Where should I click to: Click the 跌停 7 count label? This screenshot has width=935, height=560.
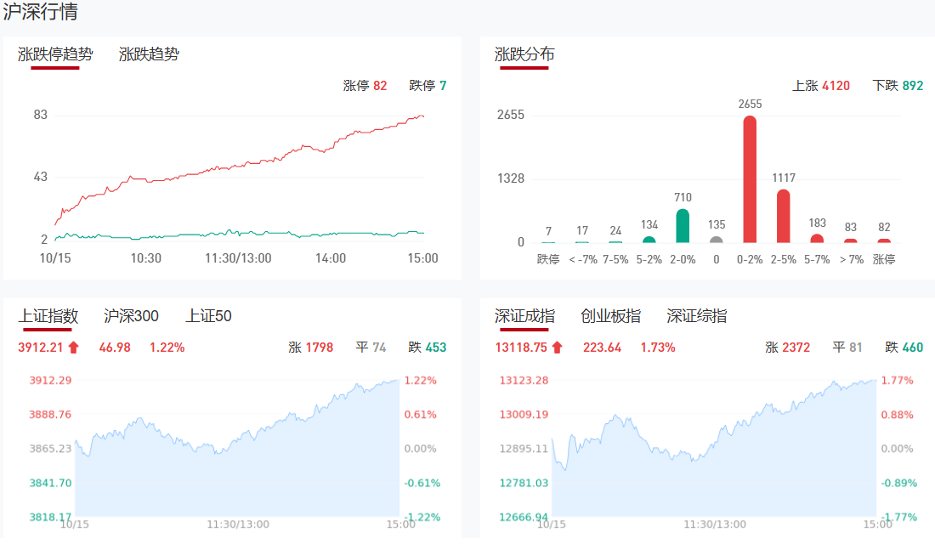pyautogui.click(x=428, y=86)
